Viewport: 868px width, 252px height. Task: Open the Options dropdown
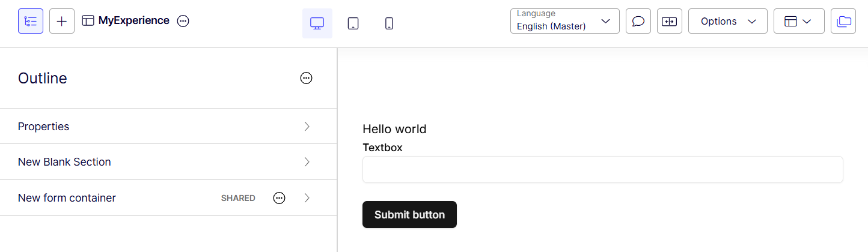(x=728, y=21)
